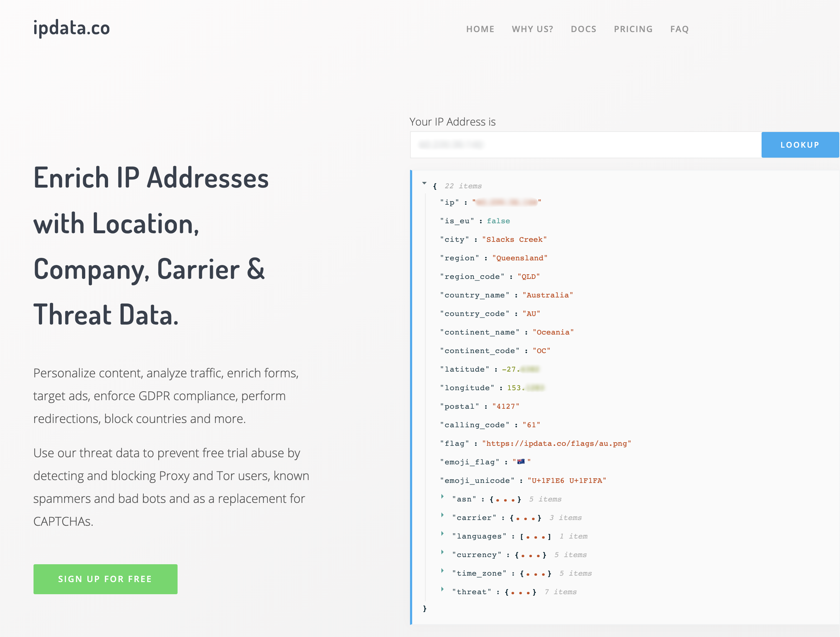Image resolution: width=840 pixels, height=637 pixels.
Task: Click the Australian emoji flag value
Action: pyautogui.click(x=521, y=462)
